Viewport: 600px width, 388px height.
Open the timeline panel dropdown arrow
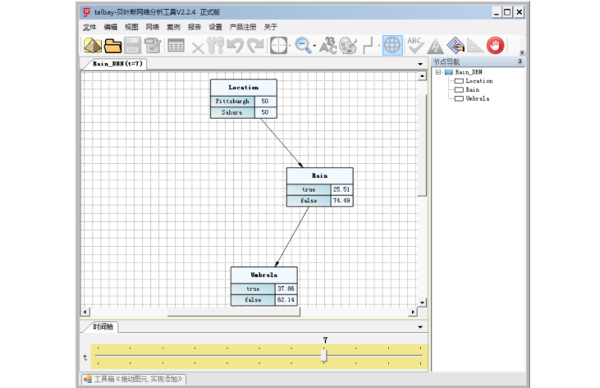coord(420,327)
